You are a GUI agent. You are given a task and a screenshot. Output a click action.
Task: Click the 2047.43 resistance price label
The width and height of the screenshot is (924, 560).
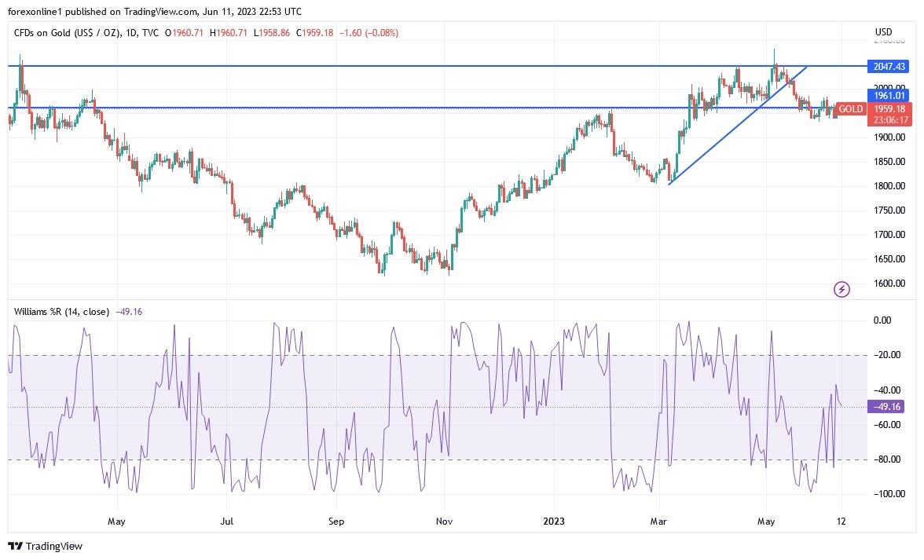[887, 67]
